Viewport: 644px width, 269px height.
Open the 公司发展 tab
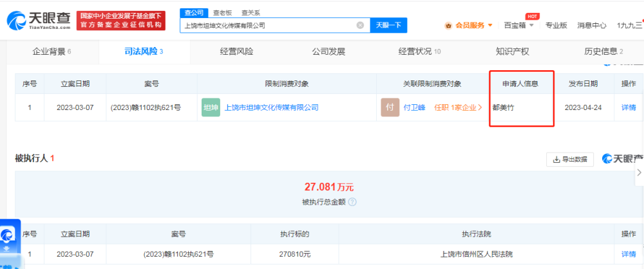tap(328, 51)
